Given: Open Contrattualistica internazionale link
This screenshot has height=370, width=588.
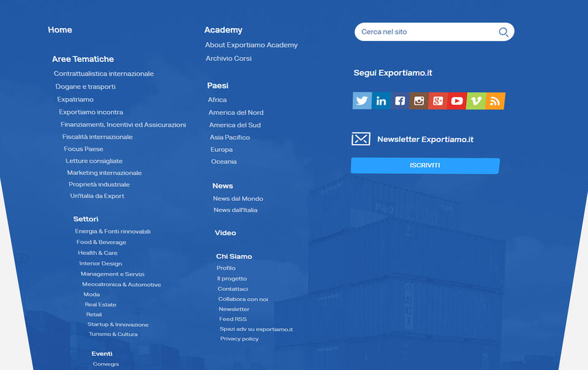Looking at the screenshot, I should [x=104, y=74].
